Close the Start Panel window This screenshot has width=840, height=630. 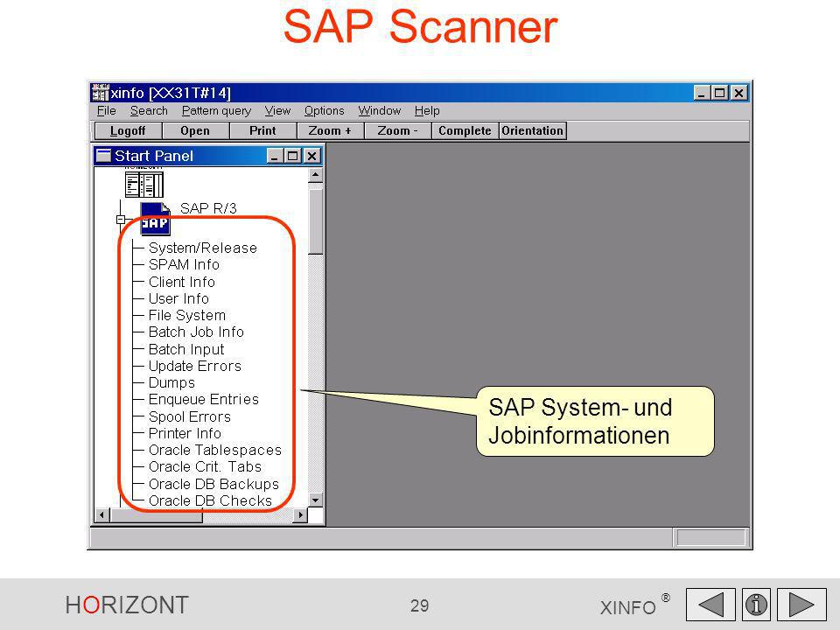[312, 156]
